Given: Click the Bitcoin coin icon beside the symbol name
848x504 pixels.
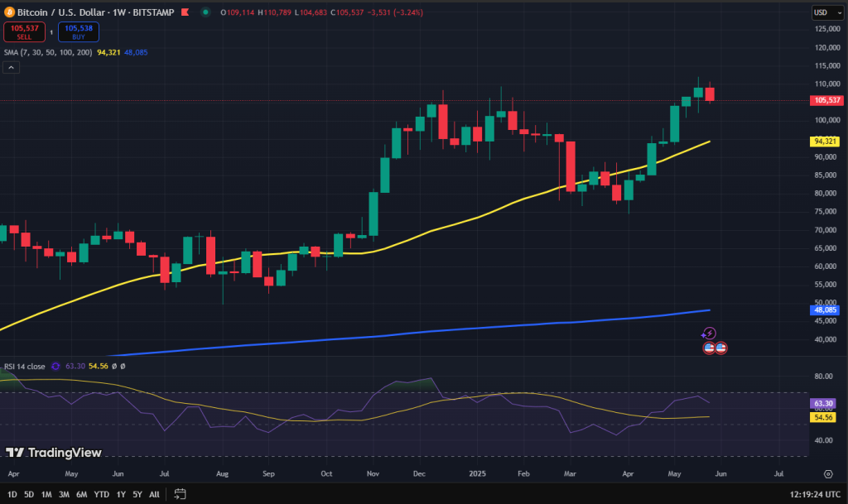Looking at the screenshot, I should point(10,12).
